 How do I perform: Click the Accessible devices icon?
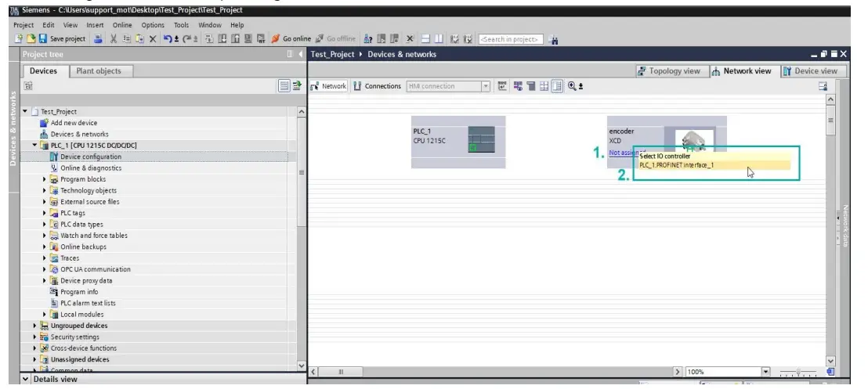[x=367, y=38]
